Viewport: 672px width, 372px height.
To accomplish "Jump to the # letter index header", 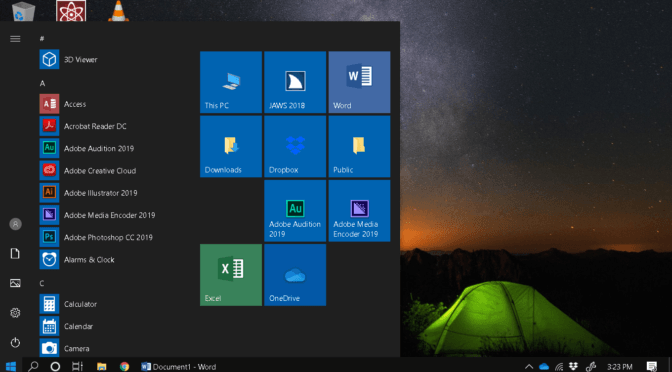I will [x=42, y=39].
